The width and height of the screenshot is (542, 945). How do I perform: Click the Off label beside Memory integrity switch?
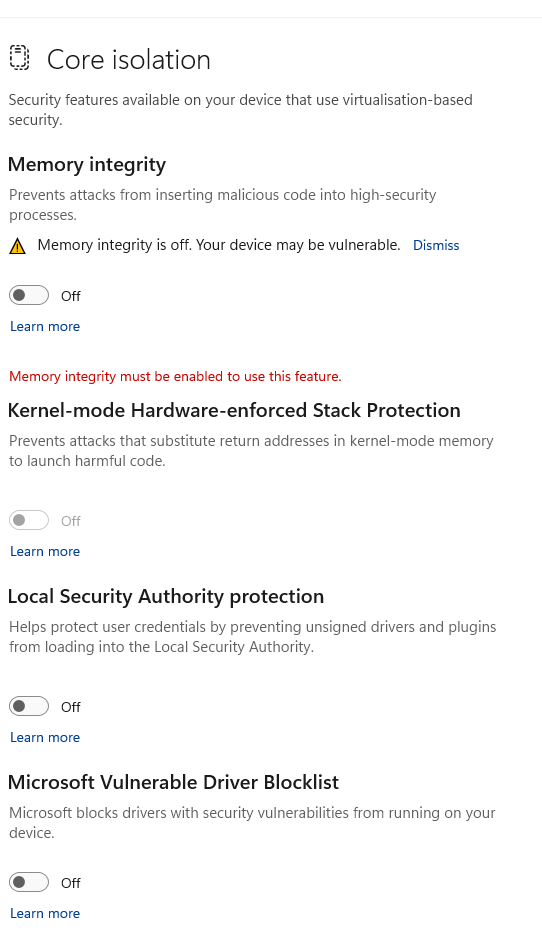click(71, 296)
